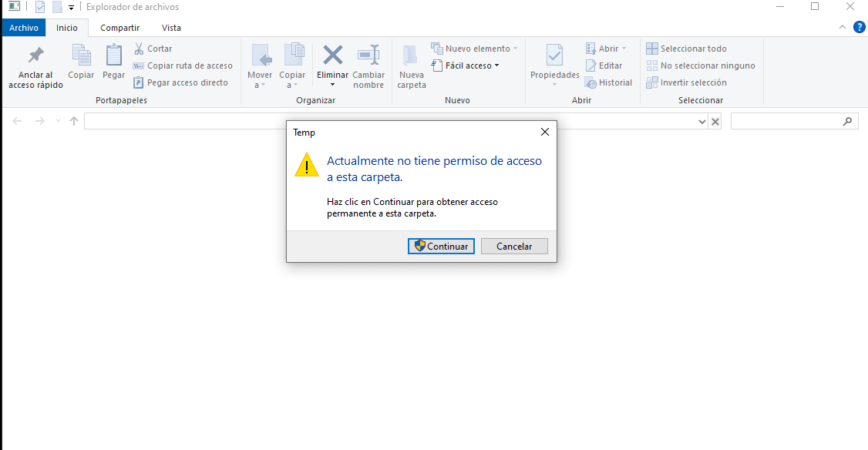Image resolution: width=868 pixels, height=450 pixels.
Task: Expand the Fácil acceso dropdown
Action: point(496,65)
